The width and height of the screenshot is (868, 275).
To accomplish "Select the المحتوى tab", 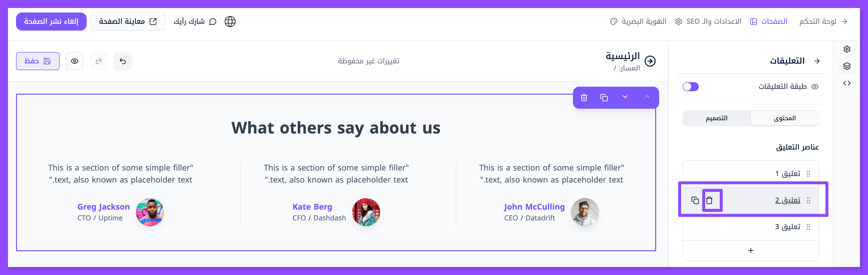I will (784, 118).
